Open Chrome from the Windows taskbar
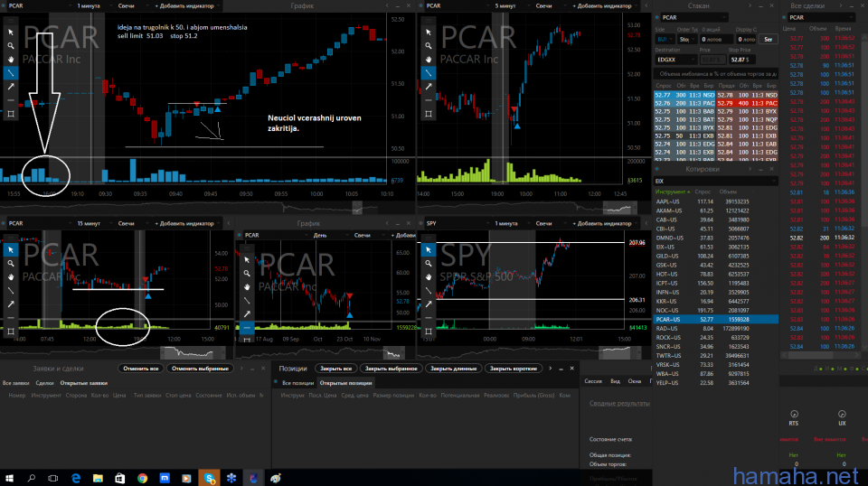The height and width of the screenshot is (486, 868). [x=143, y=477]
